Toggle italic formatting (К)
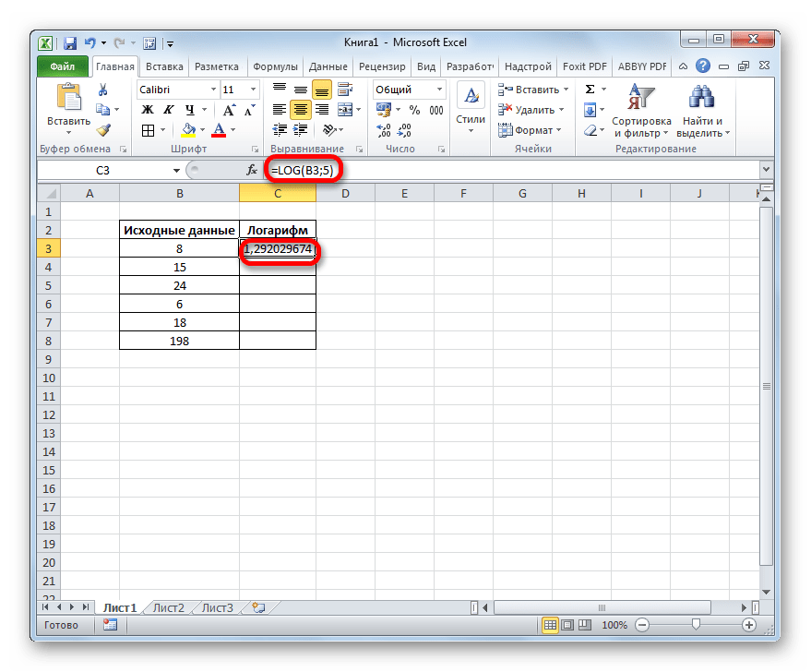 pos(162,110)
